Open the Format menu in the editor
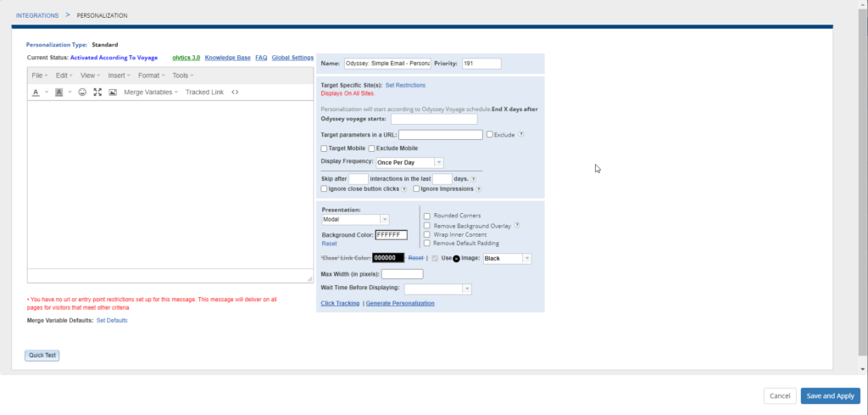 point(151,76)
